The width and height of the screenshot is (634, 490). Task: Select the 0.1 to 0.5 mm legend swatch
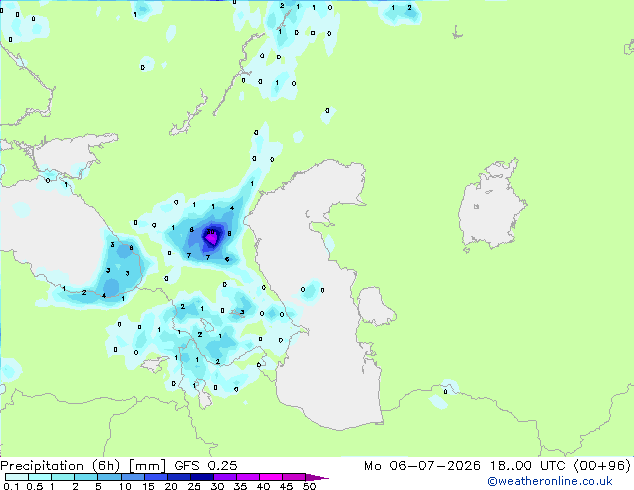tap(17, 477)
